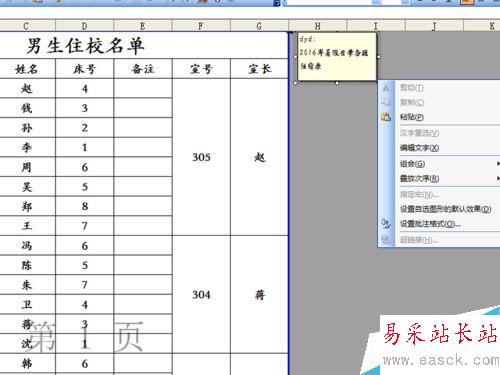Click name cell 朱
The image size is (500, 375).
coord(27,285)
